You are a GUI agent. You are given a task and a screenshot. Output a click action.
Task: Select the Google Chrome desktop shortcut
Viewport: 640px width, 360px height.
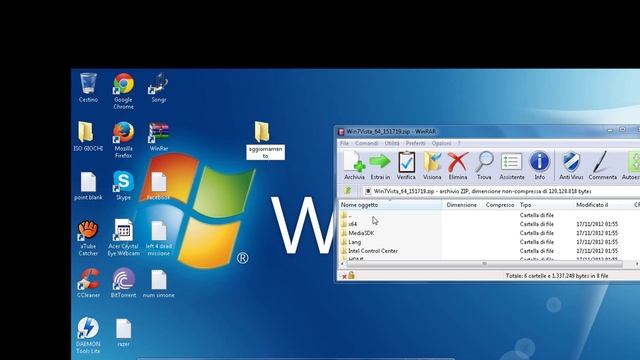[123, 91]
